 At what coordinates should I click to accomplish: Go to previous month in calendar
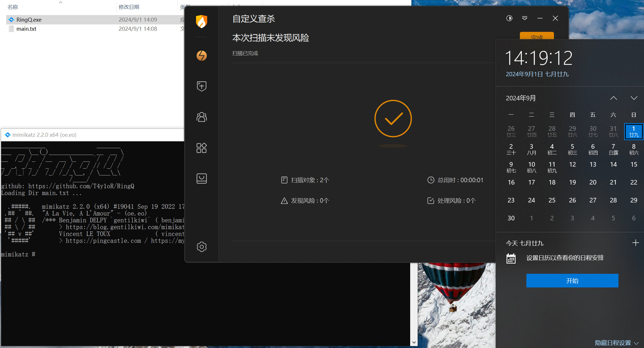tap(613, 98)
